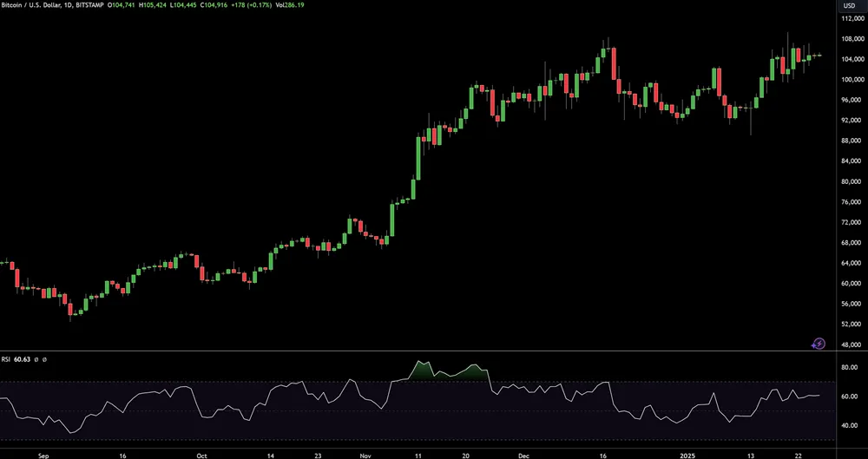
Task: Click the Vol 286.19 volume reading
Action: tap(290, 4)
